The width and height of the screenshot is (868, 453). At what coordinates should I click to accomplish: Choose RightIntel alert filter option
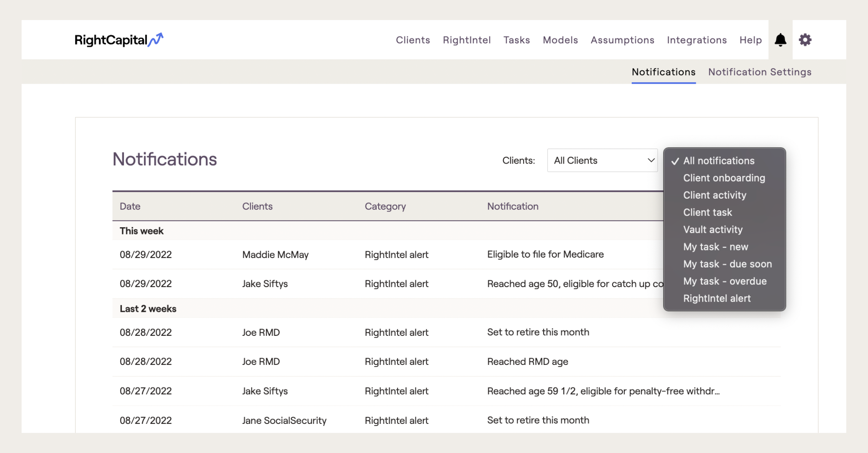tap(724, 298)
